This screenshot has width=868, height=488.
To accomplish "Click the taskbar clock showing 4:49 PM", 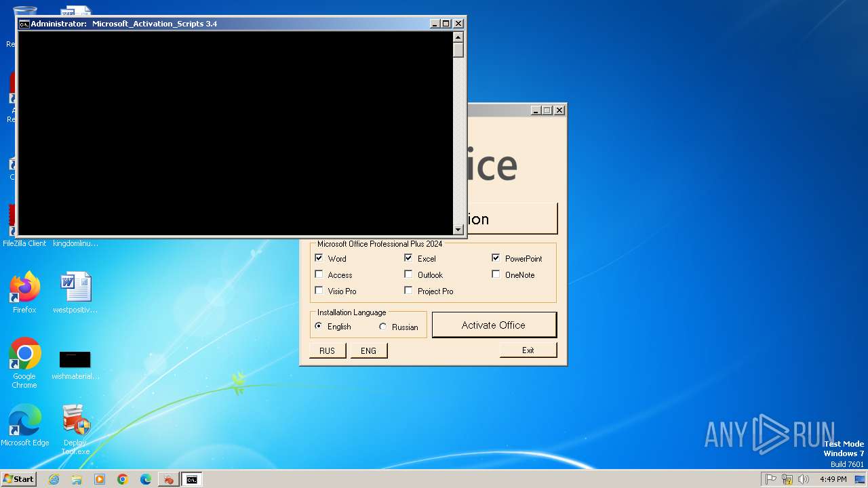I will click(x=833, y=479).
